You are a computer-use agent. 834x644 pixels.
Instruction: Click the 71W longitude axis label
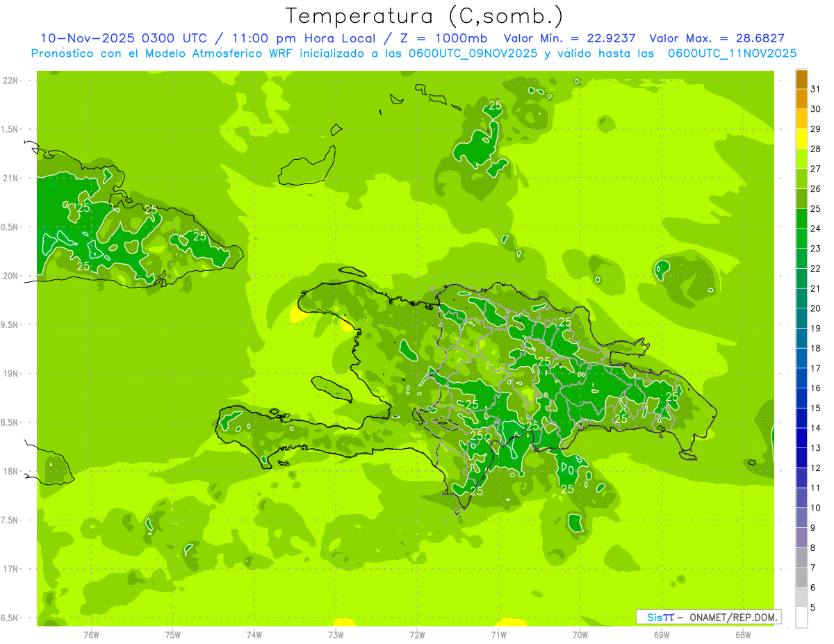tap(498, 634)
